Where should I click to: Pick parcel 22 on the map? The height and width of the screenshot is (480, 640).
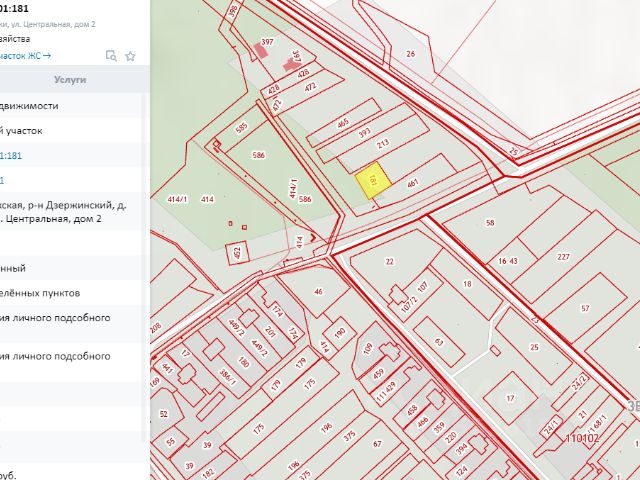389,262
